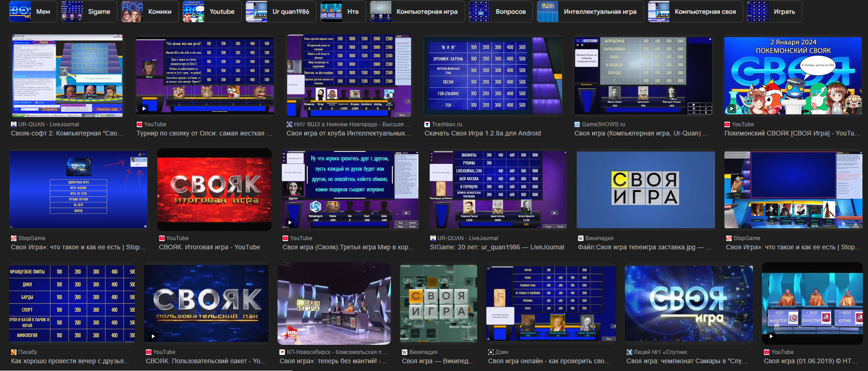Click the GameSHOWS.ru source favicon
Viewport: 868px width, 371px height.
click(x=577, y=124)
